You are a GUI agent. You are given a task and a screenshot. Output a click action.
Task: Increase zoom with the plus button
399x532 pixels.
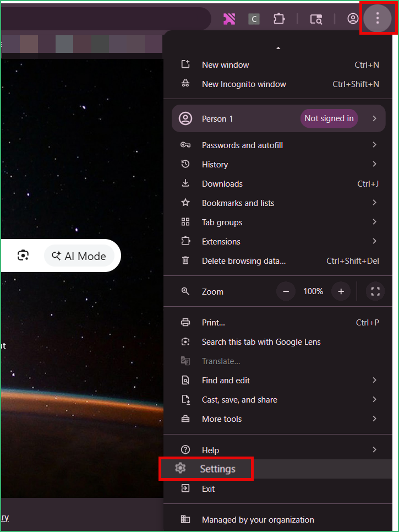pyautogui.click(x=341, y=291)
